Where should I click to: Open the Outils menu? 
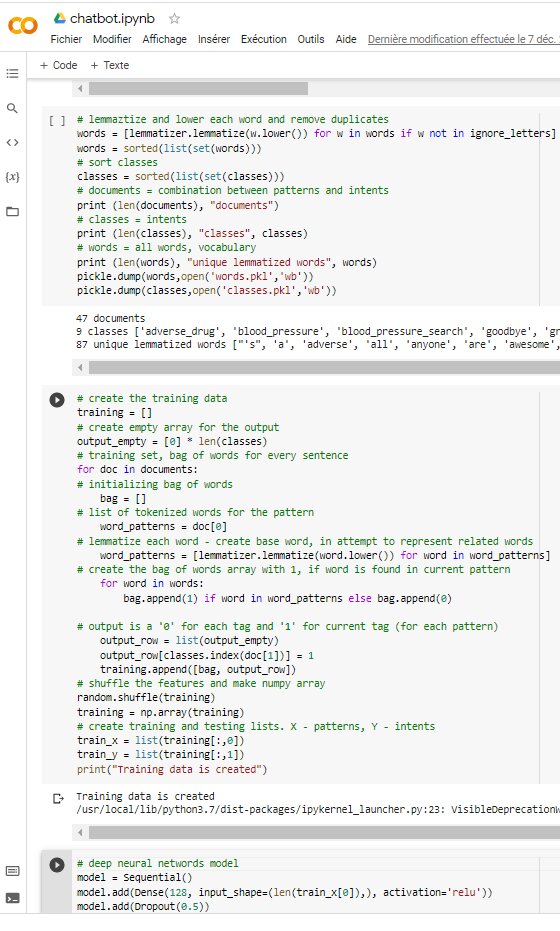pos(311,39)
